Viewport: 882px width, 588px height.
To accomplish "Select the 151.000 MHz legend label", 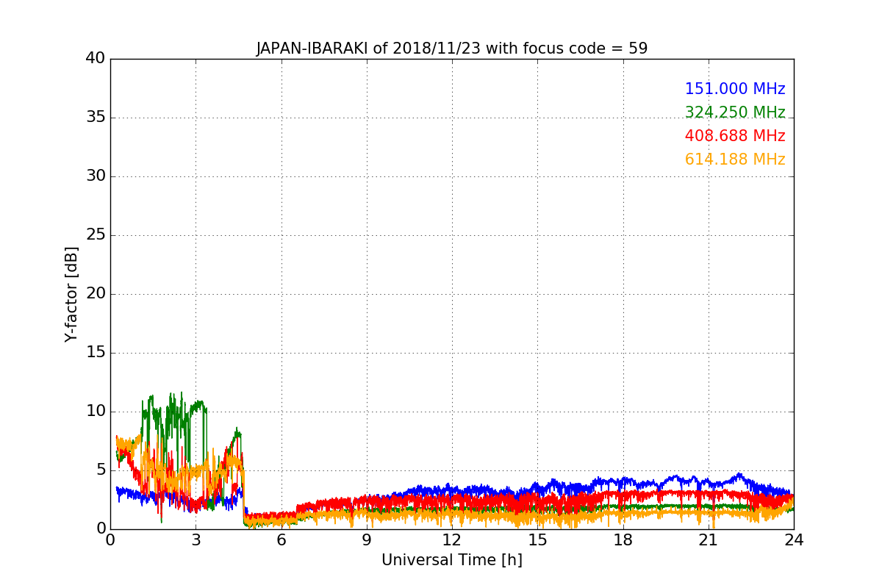I will pos(735,89).
